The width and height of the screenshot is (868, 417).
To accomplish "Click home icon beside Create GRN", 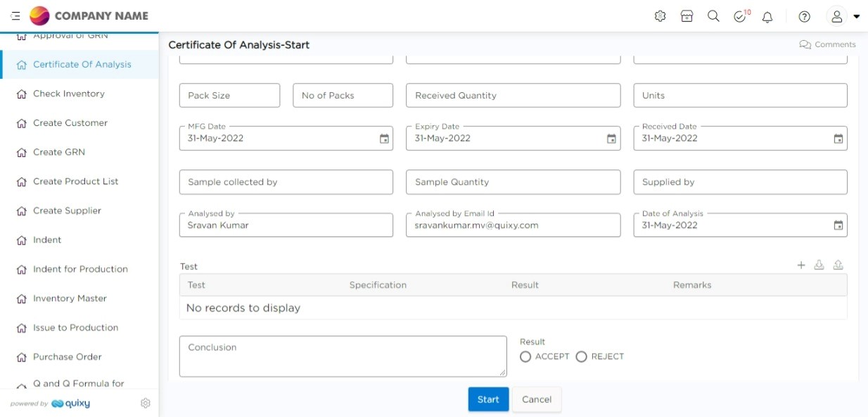I will coord(21,153).
